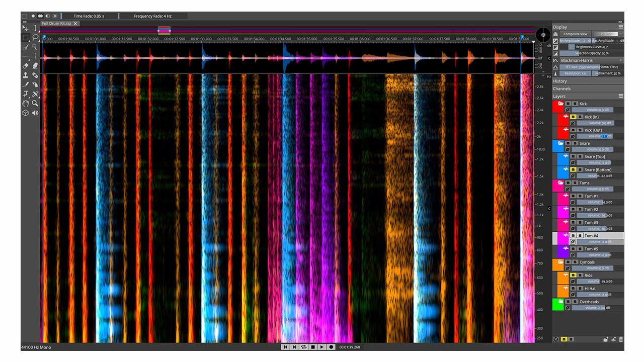
Task: Select the Playback speaker tool
Action: (x=35, y=113)
